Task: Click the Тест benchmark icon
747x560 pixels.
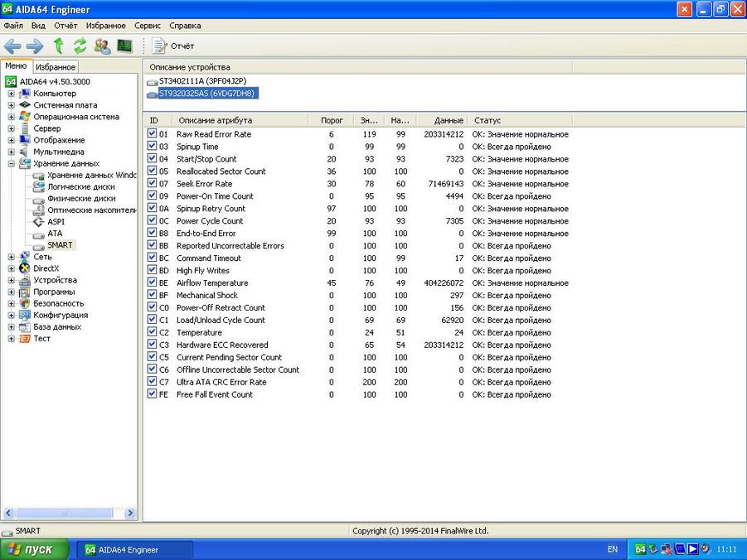Action: [x=25, y=339]
